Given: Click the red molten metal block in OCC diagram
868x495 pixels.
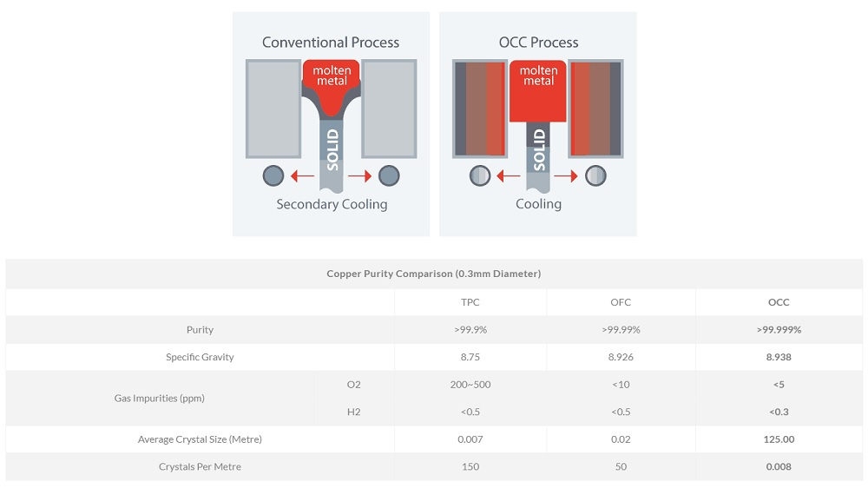Looking at the screenshot, I should pyautogui.click(x=538, y=91).
